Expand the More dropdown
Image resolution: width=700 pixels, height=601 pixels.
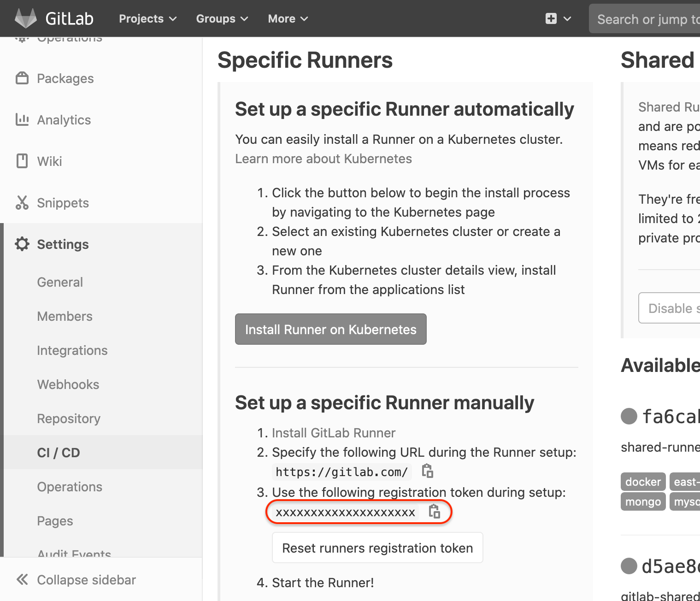click(288, 18)
